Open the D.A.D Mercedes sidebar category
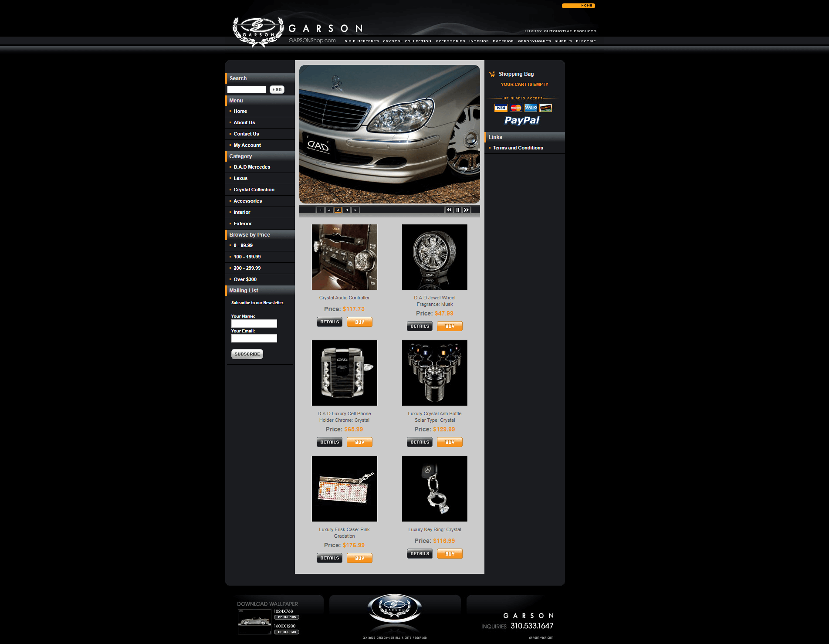The image size is (829, 644). (252, 167)
